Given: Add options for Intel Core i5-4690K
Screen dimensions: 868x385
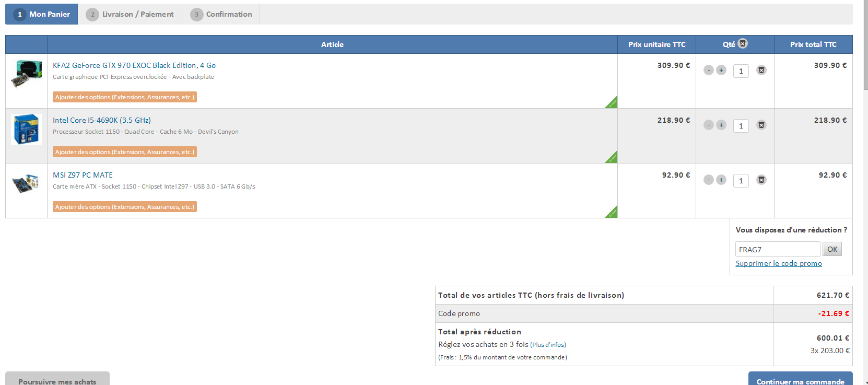Looking at the screenshot, I should pyautogui.click(x=125, y=152).
